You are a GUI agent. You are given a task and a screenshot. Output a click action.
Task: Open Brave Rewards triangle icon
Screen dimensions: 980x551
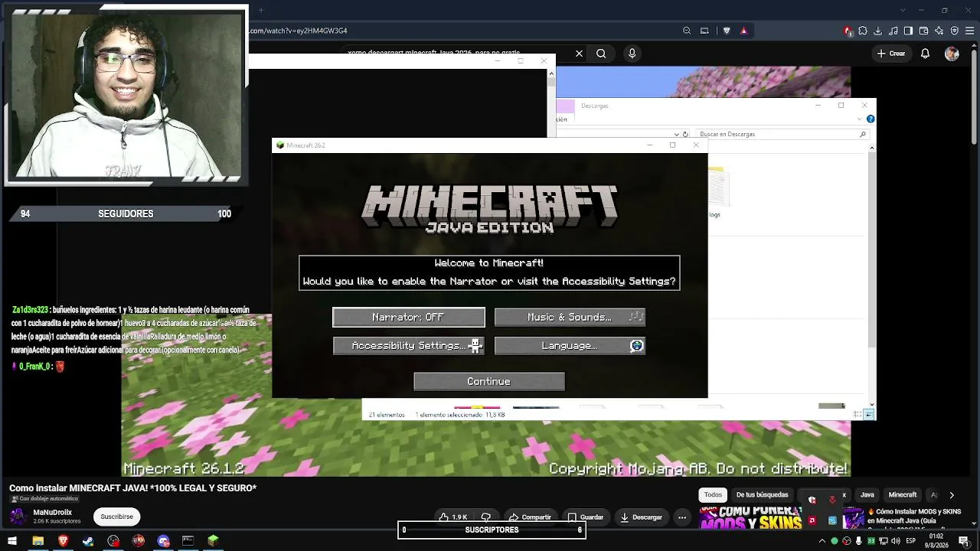[743, 31]
